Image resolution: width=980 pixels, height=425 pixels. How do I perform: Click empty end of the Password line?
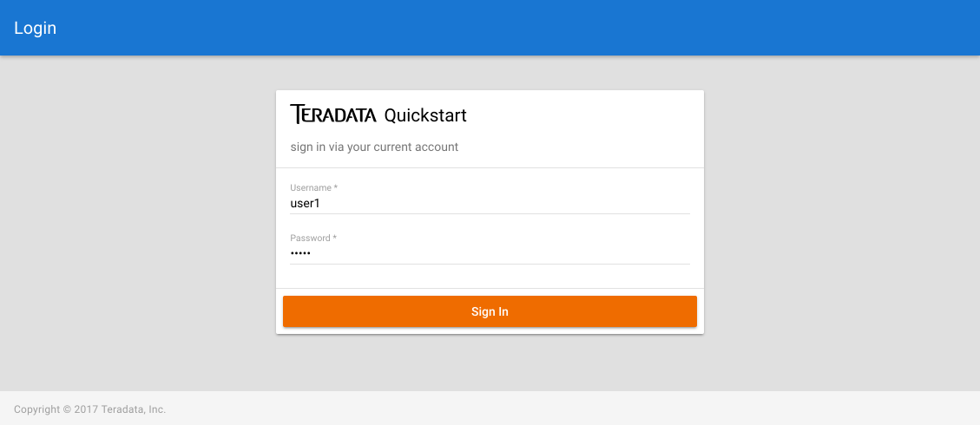[608, 253]
